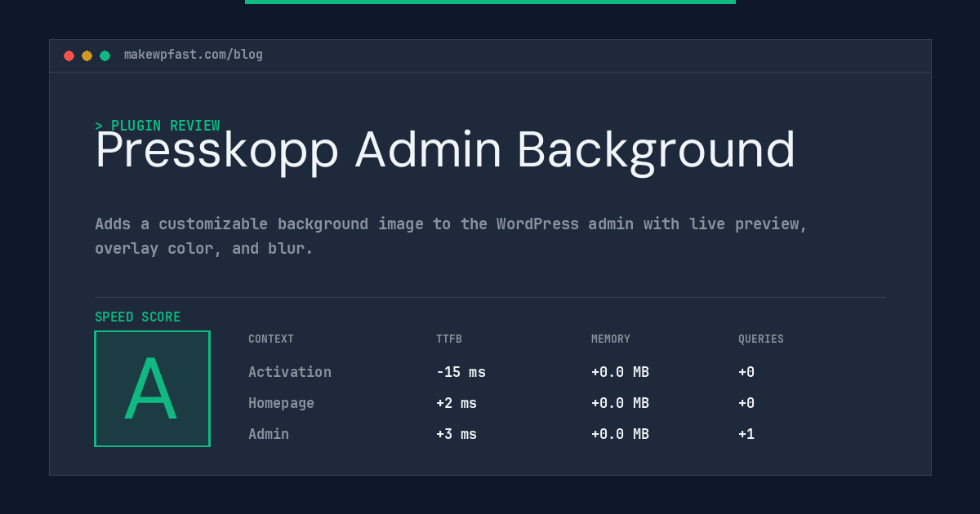Click the TTFB column header
Screen dimensions: 980x514
coord(449,339)
